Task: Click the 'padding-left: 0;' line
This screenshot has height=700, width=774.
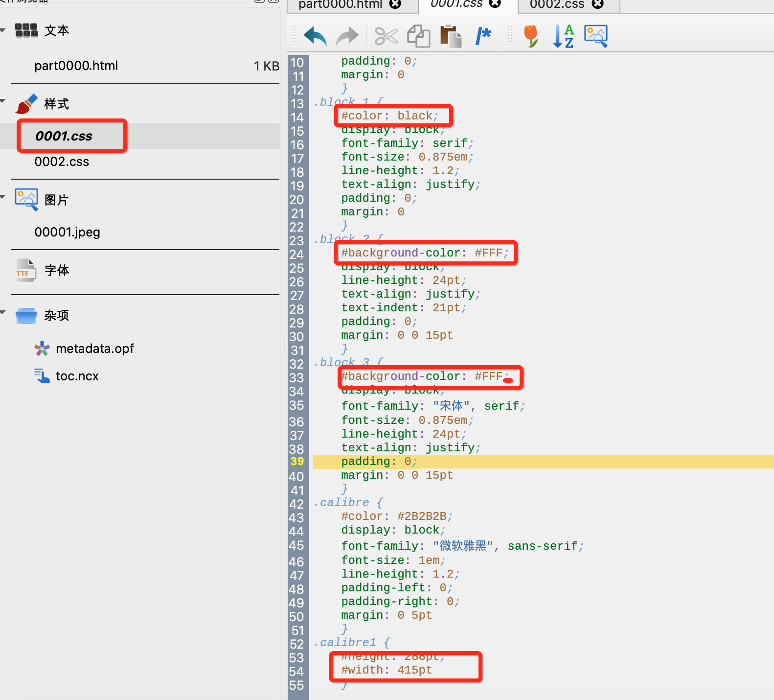Action: pyautogui.click(x=397, y=587)
